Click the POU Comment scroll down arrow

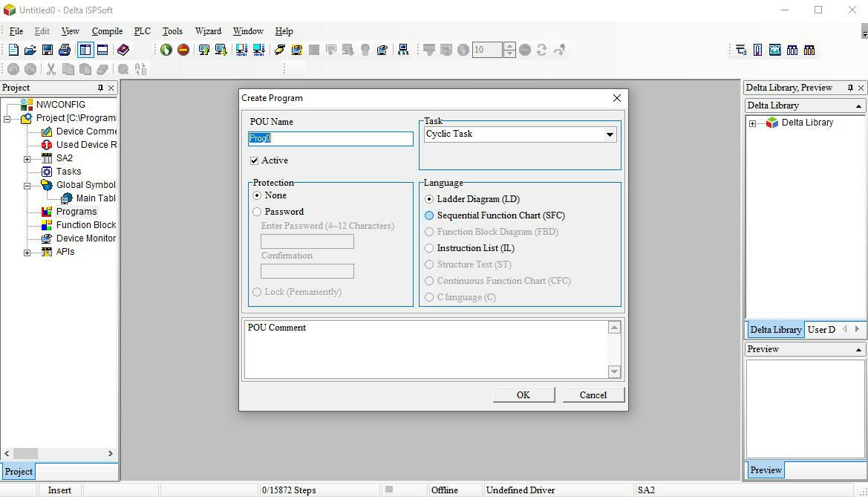[615, 371]
